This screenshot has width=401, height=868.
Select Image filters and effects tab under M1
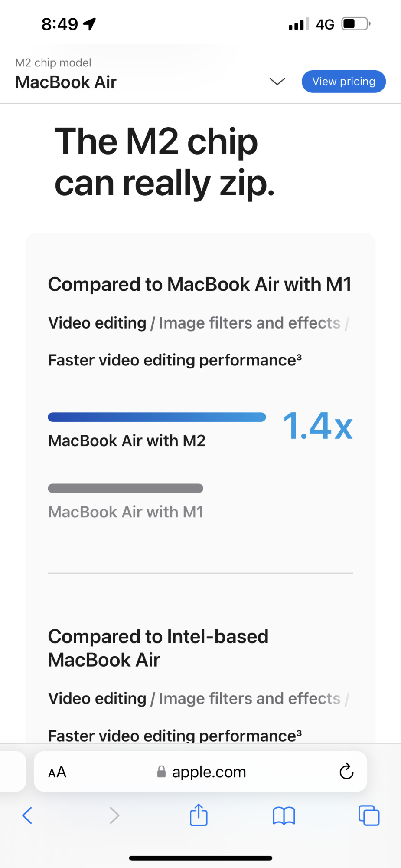point(250,323)
